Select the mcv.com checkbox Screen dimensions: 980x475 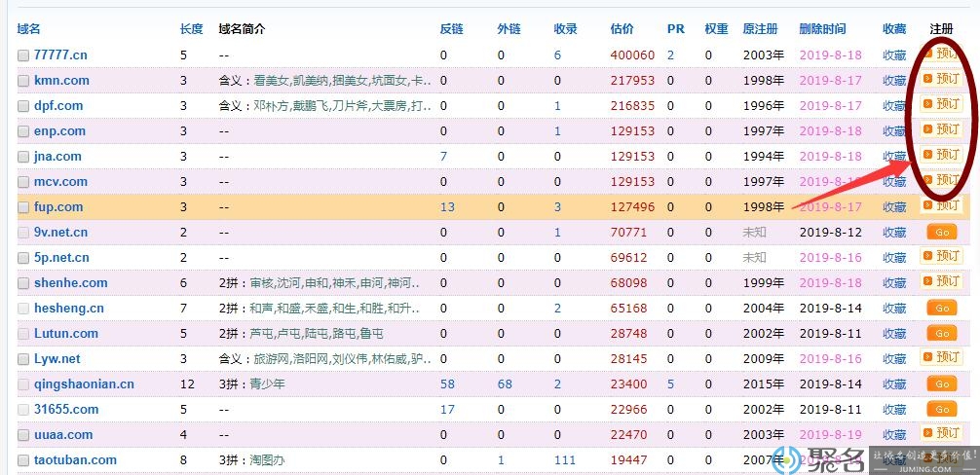pos(23,182)
